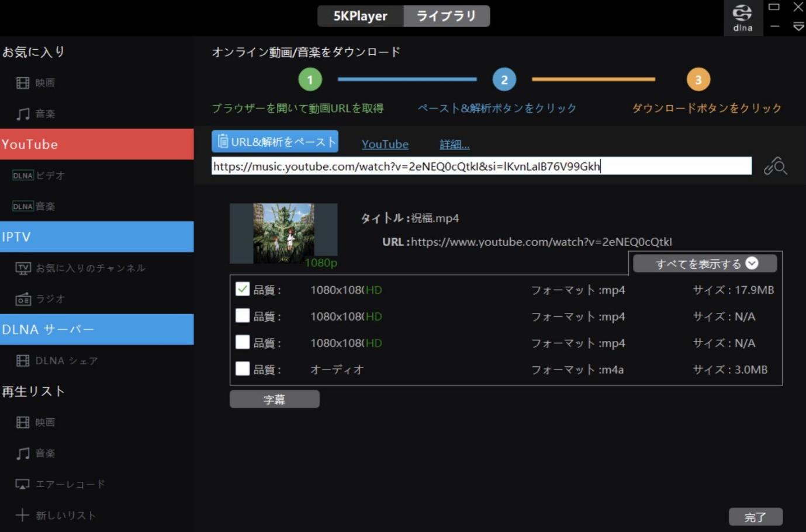The width and height of the screenshot is (806, 532).
Task: Select the IPTV sidebar section
Action: [x=97, y=237]
